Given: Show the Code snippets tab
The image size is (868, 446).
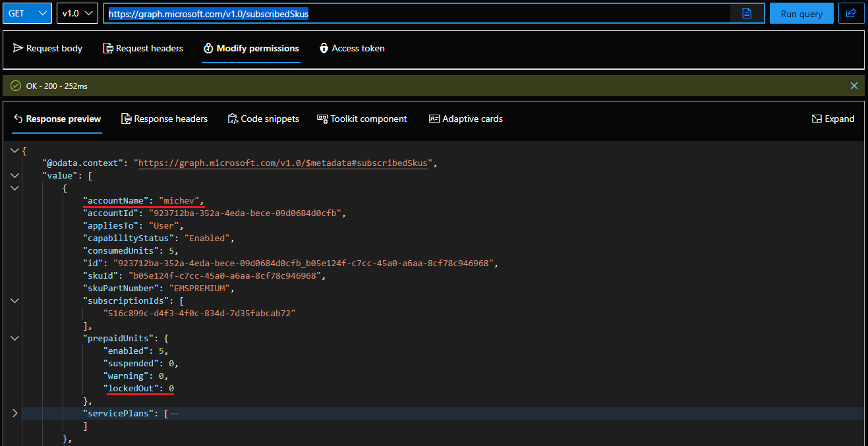Looking at the screenshot, I should click(263, 119).
